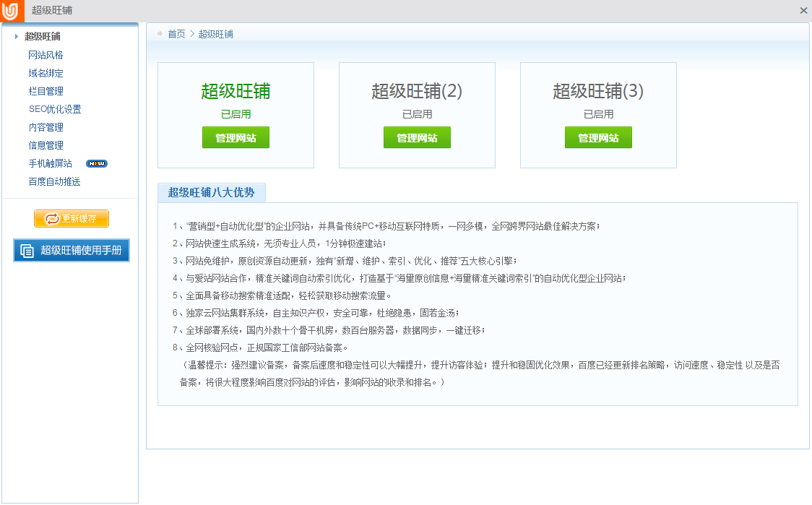
Task: Go to 首页 via breadcrumb
Action: pos(176,34)
